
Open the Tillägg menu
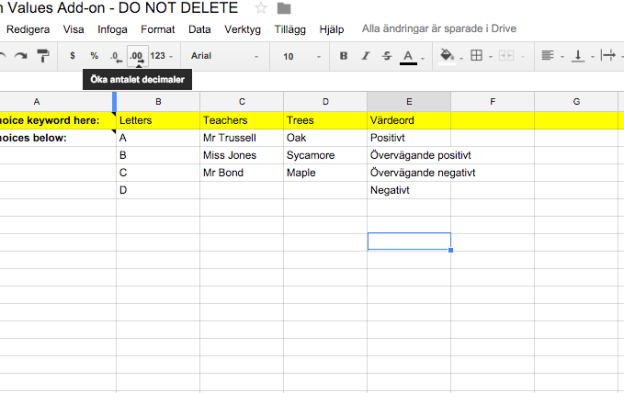point(290,29)
